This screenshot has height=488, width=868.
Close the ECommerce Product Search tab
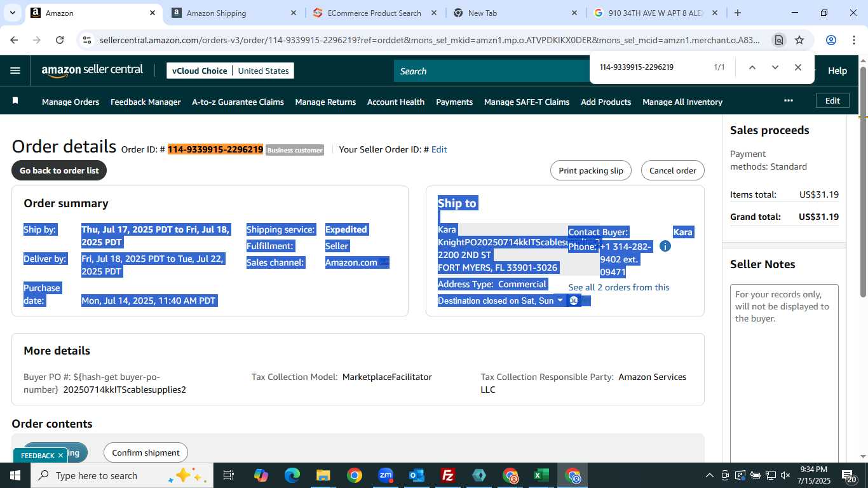434,13
